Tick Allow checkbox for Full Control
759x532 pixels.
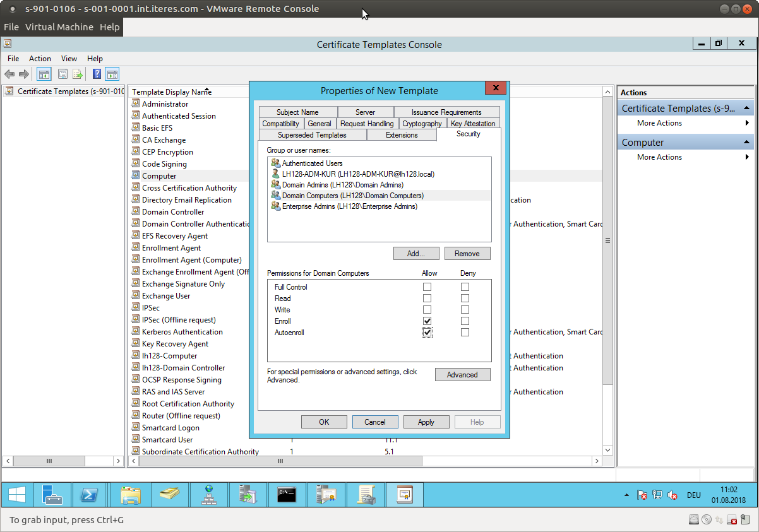tap(427, 287)
